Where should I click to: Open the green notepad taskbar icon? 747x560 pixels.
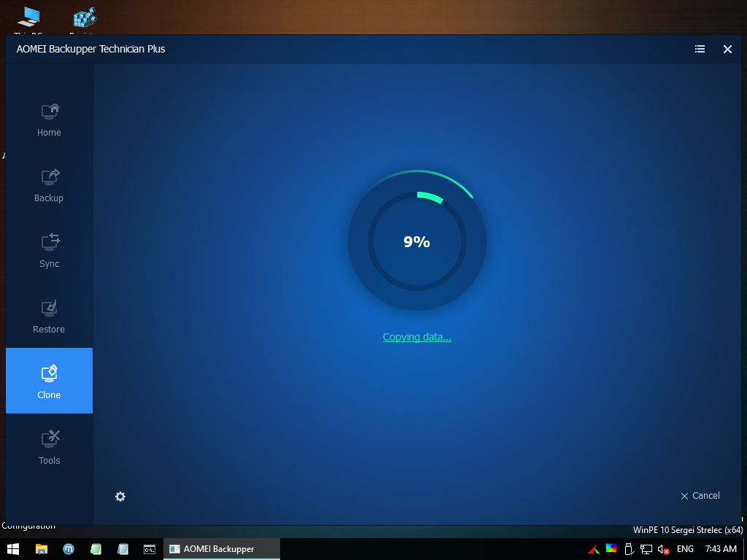pos(96,549)
